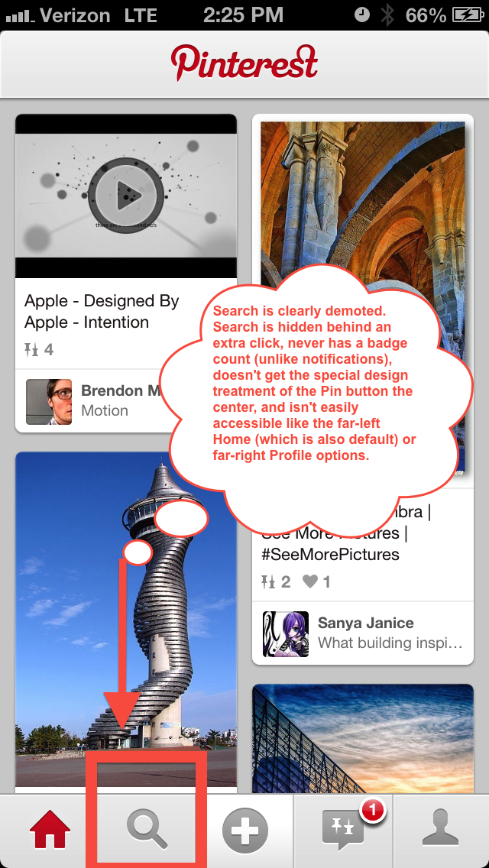The image size is (489, 868).
Task: Tap the repin count showing 2
Action: (276, 581)
